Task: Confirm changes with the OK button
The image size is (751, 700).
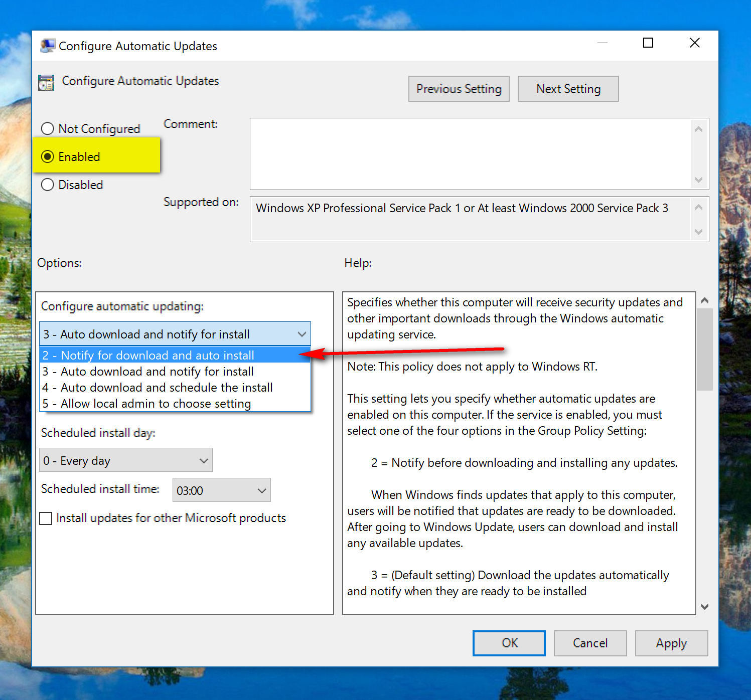Action: 508,643
